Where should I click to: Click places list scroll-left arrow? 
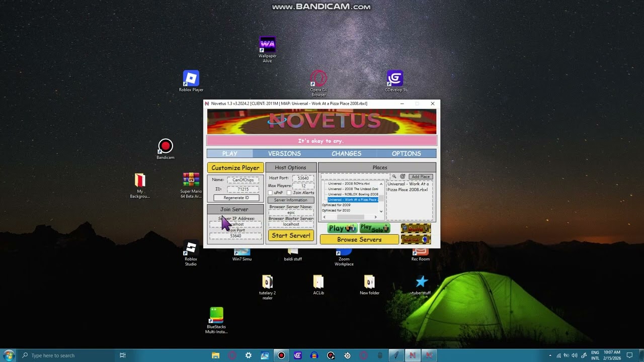pos(324,217)
